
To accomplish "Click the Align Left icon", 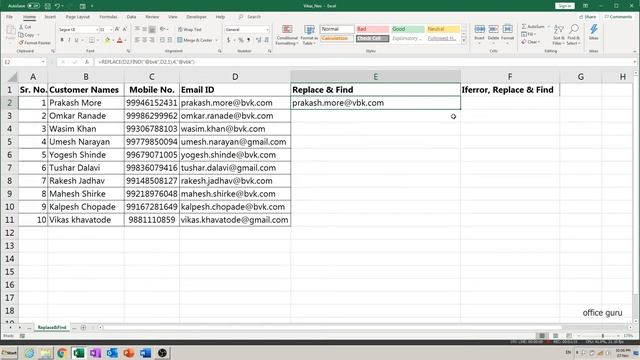I will click(138, 40).
